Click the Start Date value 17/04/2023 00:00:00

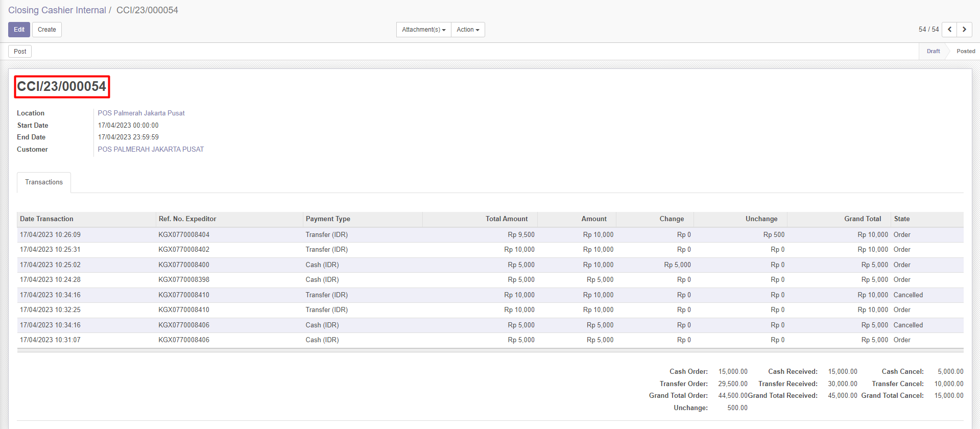pos(128,126)
